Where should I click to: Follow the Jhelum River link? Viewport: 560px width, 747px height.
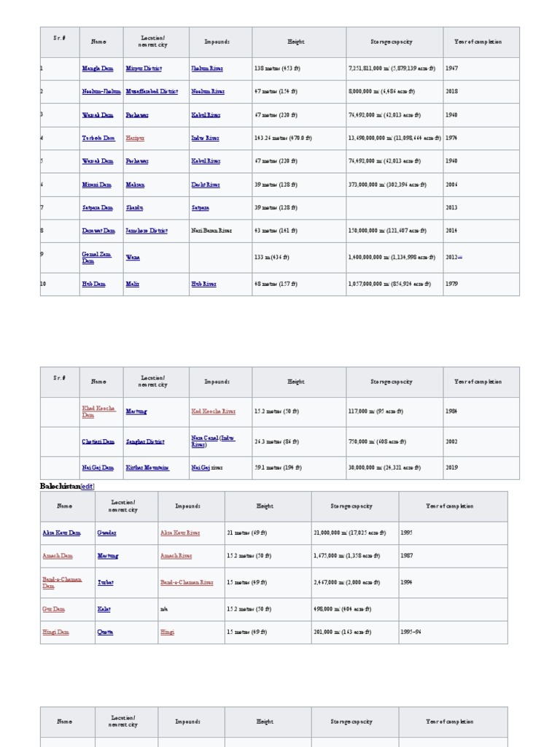(206, 69)
